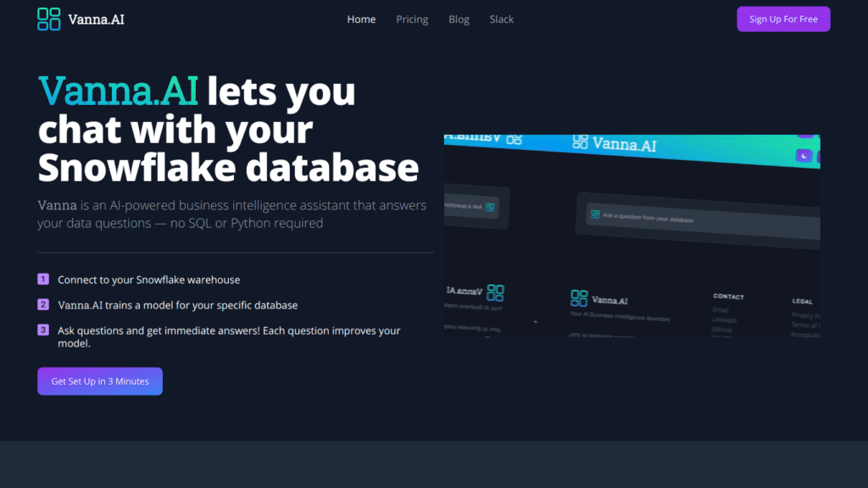The image size is (868, 488).
Task: Click the gradient Vanna.AI headline text
Action: coord(119,91)
